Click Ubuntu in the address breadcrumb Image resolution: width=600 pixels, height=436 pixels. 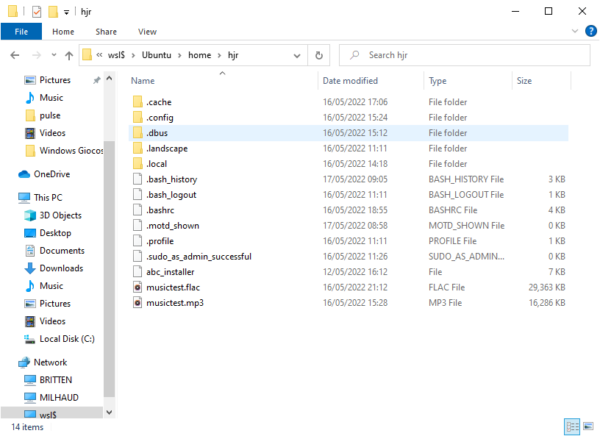(x=157, y=55)
